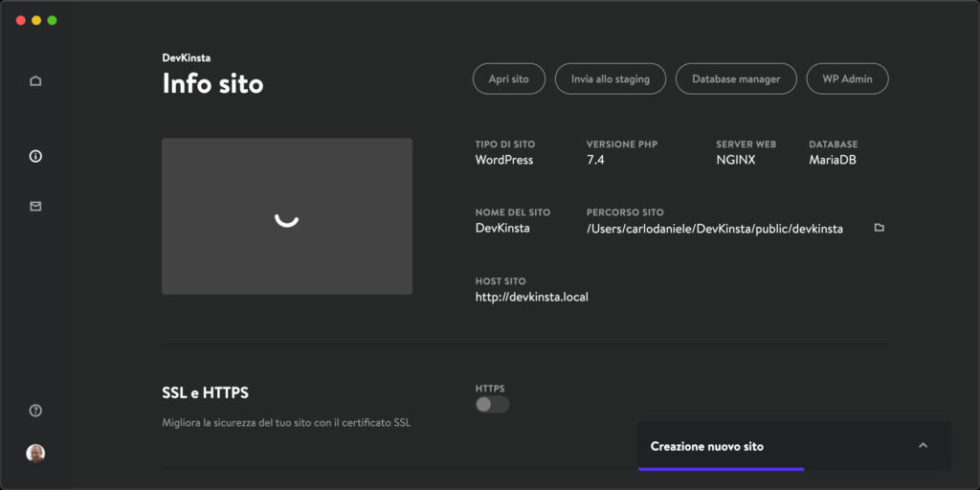This screenshot has height=490, width=980.
Task: Open the home sites icon in sidebar
Action: (x=35, y=80)
